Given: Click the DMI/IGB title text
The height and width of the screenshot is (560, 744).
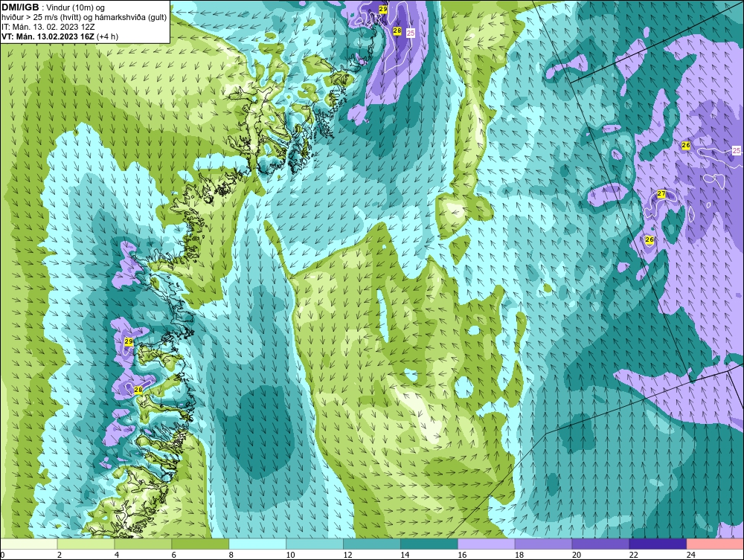Looking at the screenshot, I should click(20, 7).
